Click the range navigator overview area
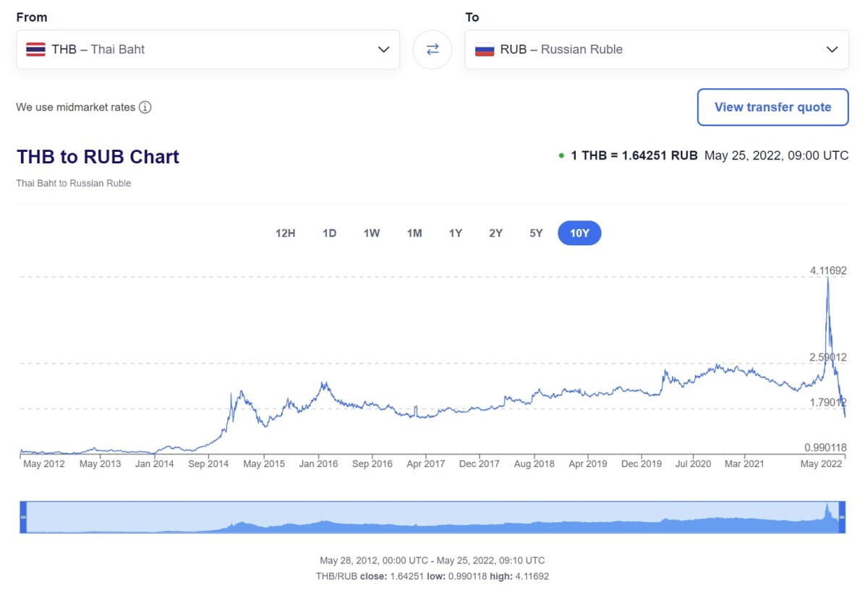Image resolution: width=868 pixels, height=600 pixels. click(x=433, y=517)
